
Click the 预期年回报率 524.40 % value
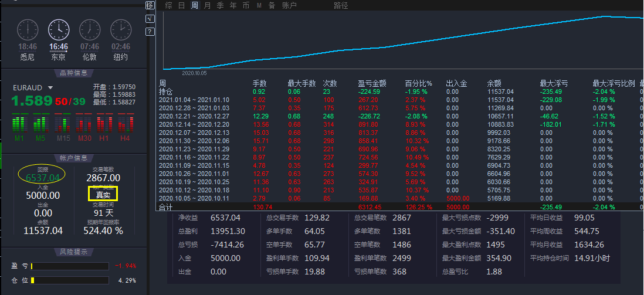point(103,230)
